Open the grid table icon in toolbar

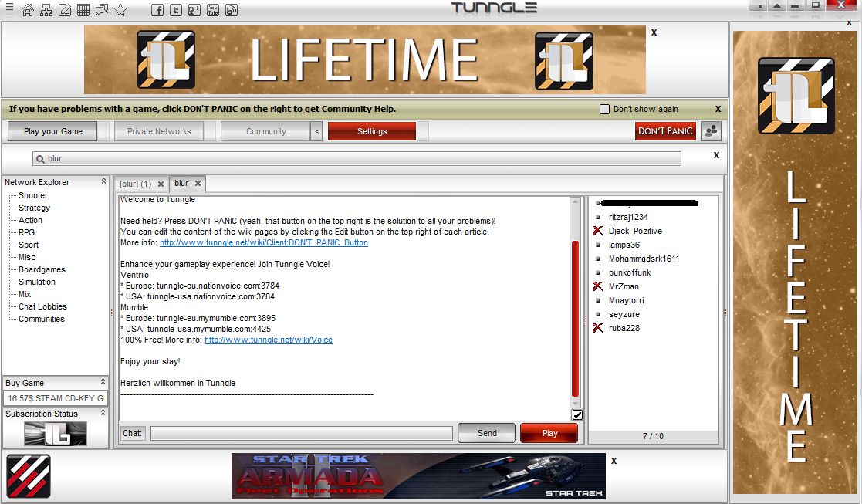(x=83, y=10)
